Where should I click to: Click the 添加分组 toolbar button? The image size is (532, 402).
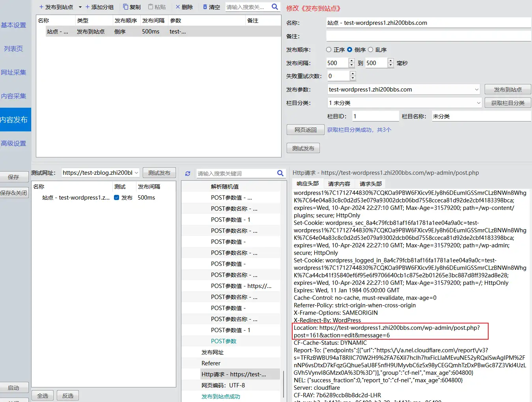click(x=99, y=7)
